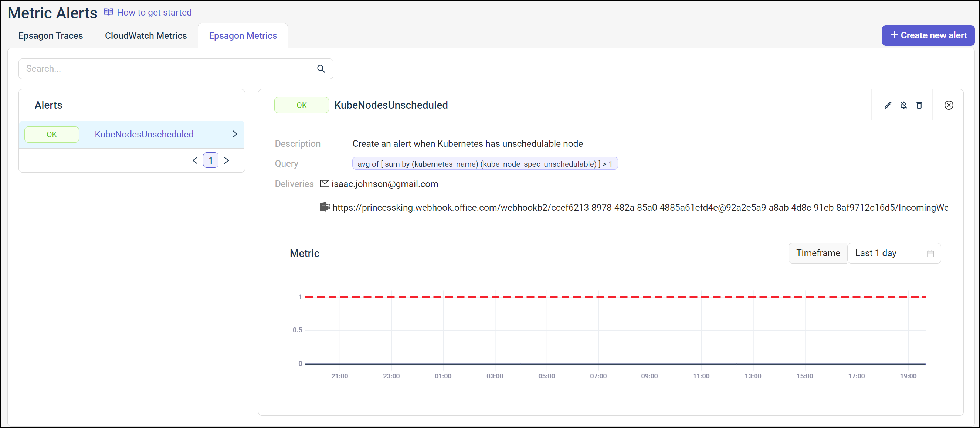This screenshot has width=980, height=428.
Task: Click the 09:00 label on chart axis
Action: point(649,376)
